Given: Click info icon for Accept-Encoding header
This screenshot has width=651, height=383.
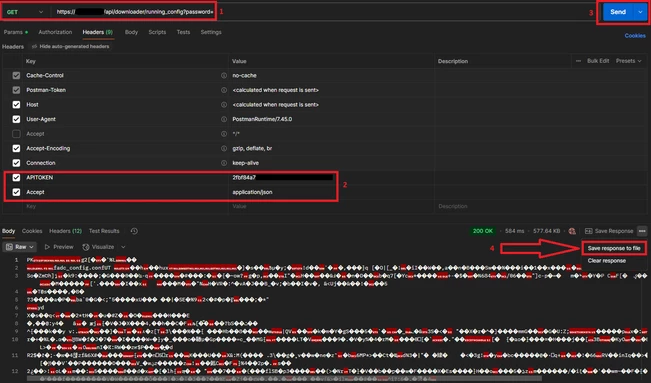Looking at the screenshot, I should [x=224, y=148].
